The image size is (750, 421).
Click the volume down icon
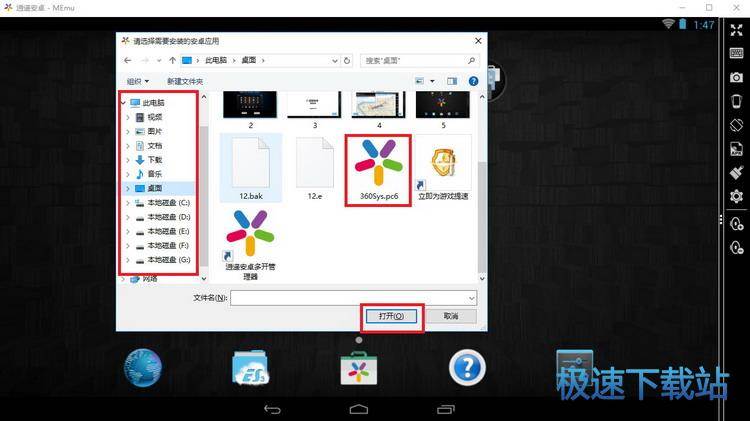pos(737,247)
